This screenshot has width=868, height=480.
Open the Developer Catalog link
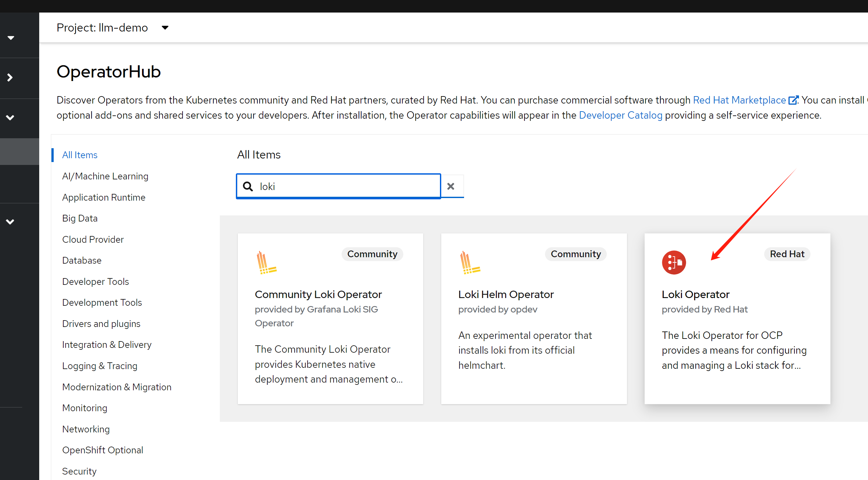click(x=620, y=115)
